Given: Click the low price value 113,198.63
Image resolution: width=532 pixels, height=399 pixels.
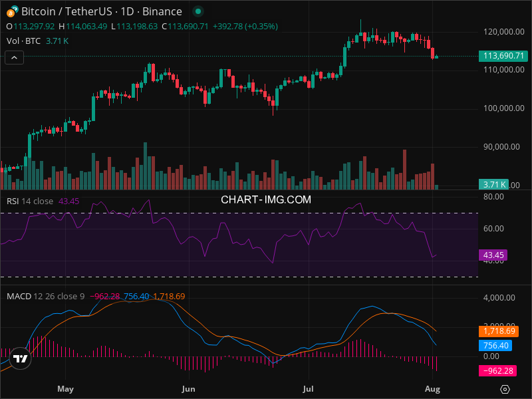Looking at the screenshot, I should (x=137, y=27).
